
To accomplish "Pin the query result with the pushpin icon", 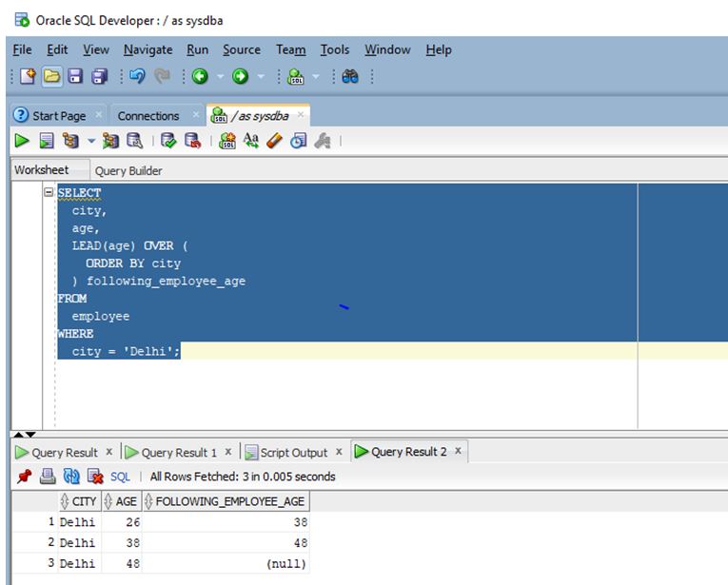I will tap(23, 477).
